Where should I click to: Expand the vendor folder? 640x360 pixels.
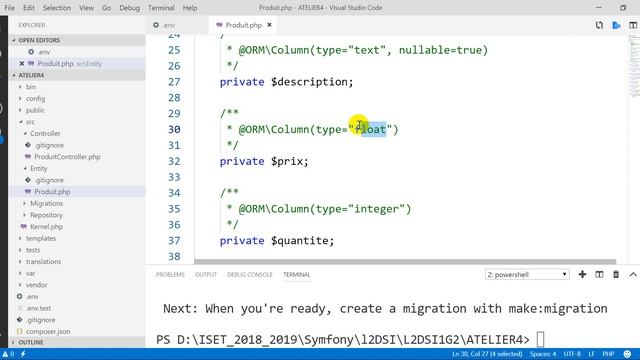[x=77, y=284]
